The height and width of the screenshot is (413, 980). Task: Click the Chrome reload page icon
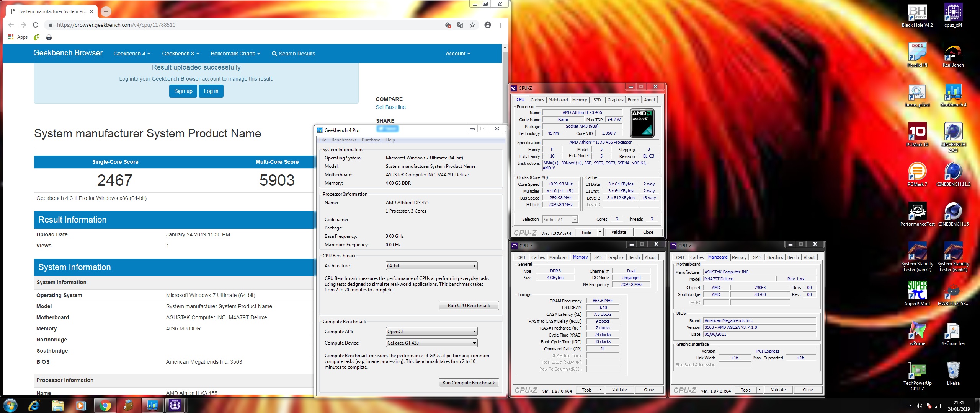point(36,25)
